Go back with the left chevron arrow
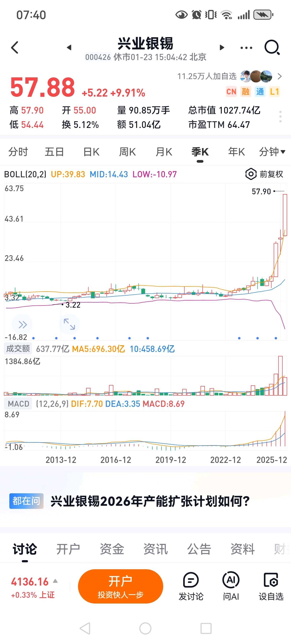The width and height of the screenshot is (291, 644). (15, 47)
